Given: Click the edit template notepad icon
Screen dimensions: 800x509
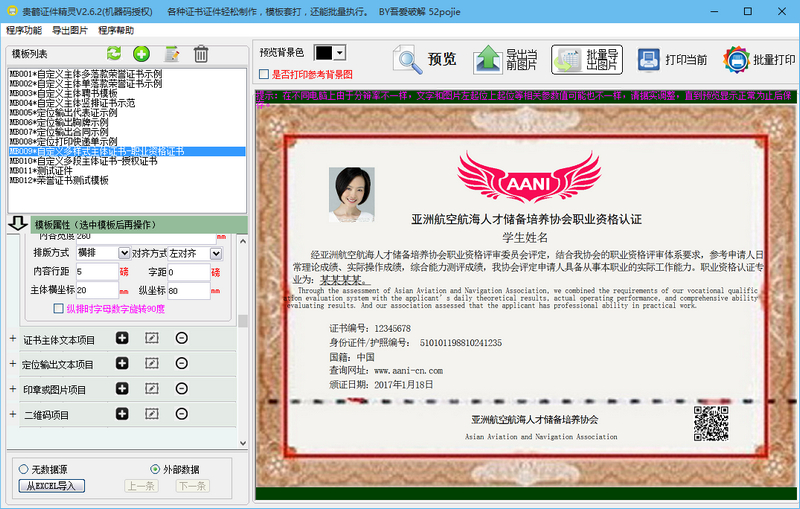Looking at the screenshot, I should [x=172, y=54].
